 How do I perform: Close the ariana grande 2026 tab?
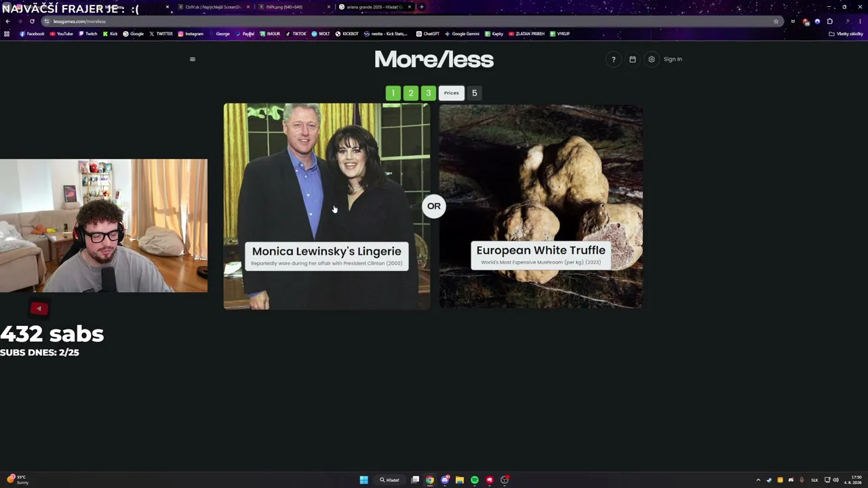(x=410, y=7)
